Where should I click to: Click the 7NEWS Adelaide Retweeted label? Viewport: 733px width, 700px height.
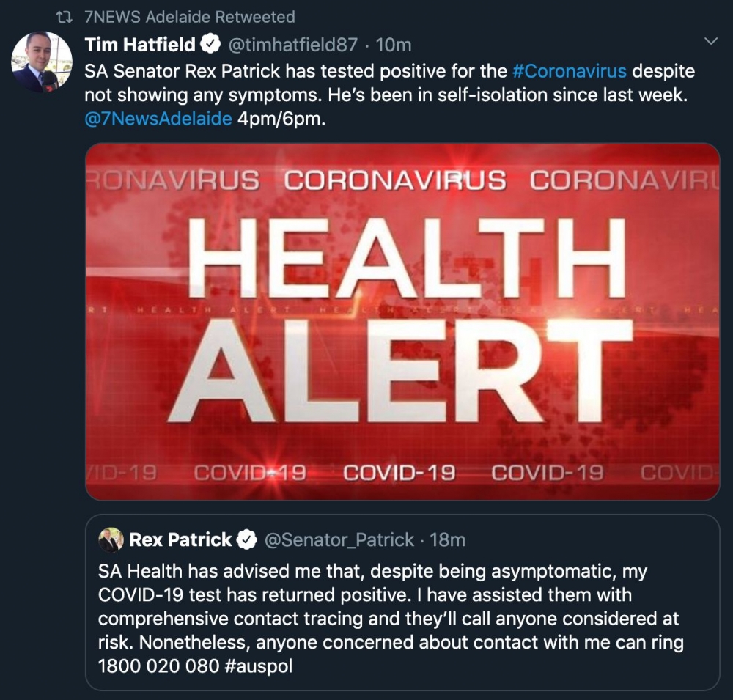[190, 18]
